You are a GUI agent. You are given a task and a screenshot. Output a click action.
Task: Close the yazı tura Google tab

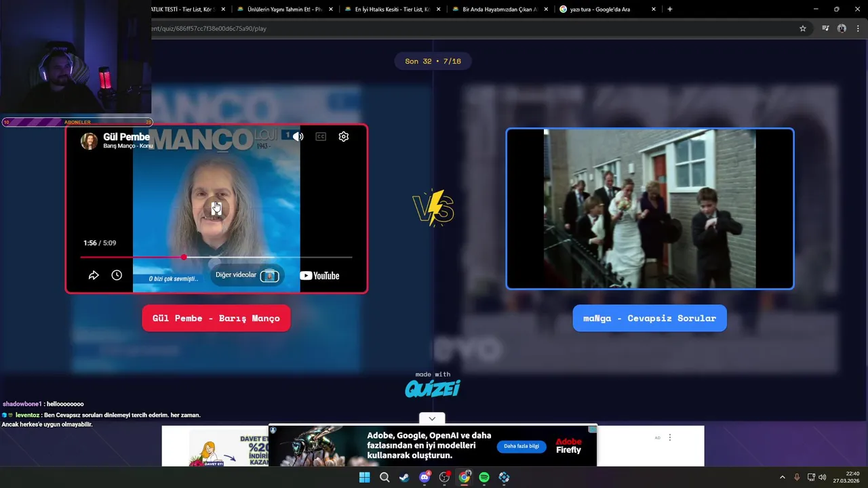tap(654, 9)
